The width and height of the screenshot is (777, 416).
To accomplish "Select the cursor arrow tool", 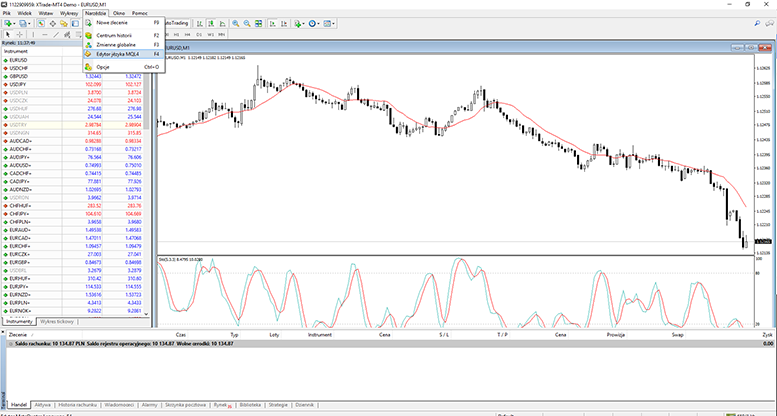I will 9,35.
